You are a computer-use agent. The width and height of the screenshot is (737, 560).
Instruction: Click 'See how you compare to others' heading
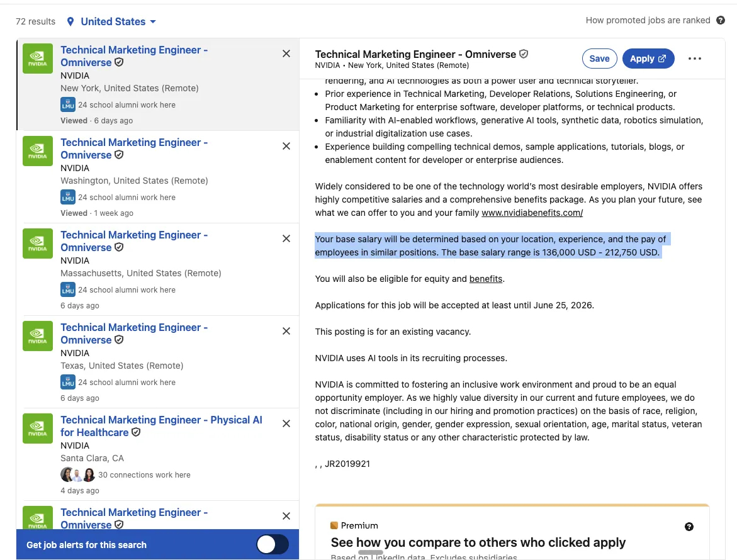coord(478,542)
